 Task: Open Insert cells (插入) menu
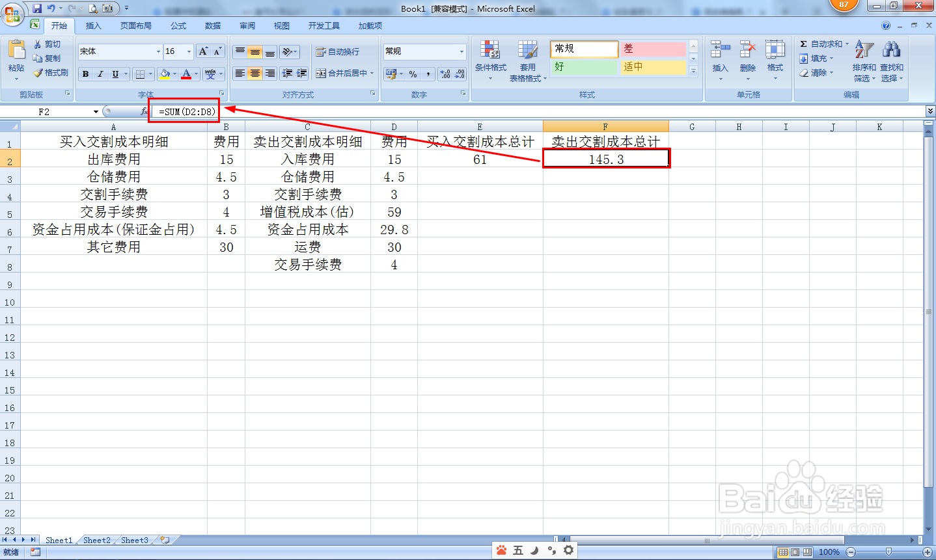point(720,60)
